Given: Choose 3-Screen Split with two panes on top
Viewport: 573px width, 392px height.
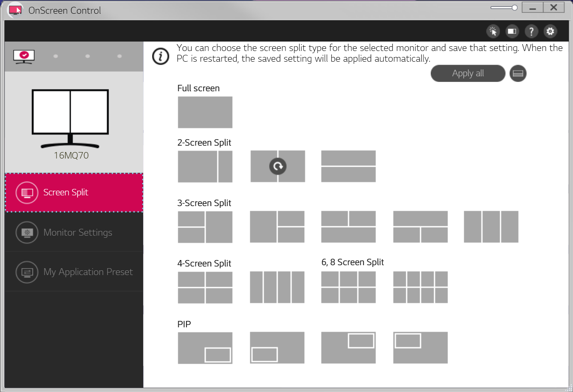Looking at the screenshot, I should click(348, 227).
